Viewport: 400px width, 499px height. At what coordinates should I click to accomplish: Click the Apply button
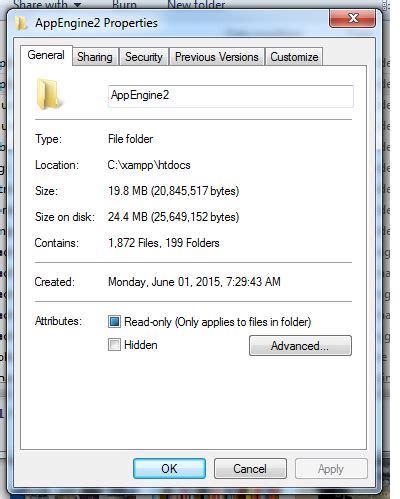(x=331, y=469)
